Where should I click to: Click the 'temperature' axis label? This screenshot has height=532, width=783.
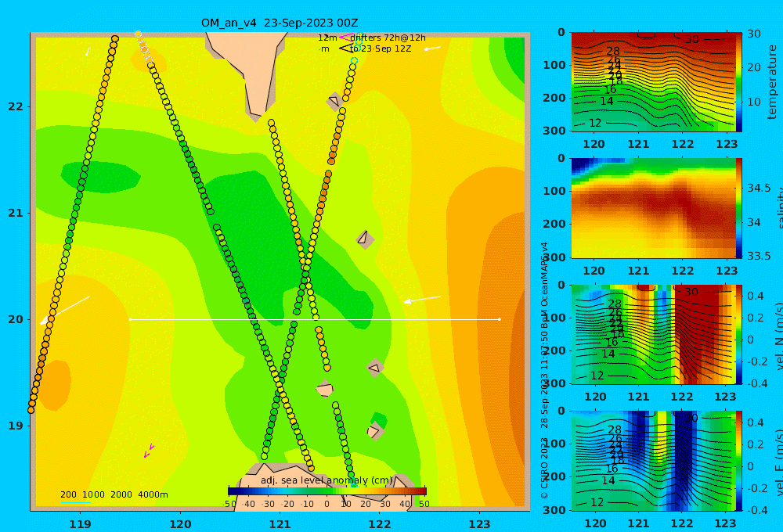point(773,82)
